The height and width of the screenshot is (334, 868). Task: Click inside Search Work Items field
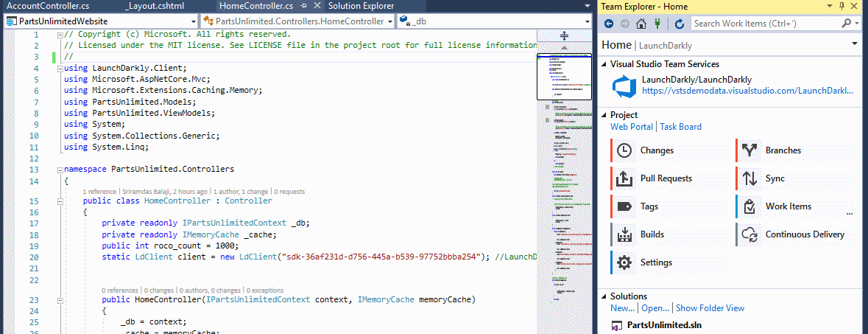[765, 24]
